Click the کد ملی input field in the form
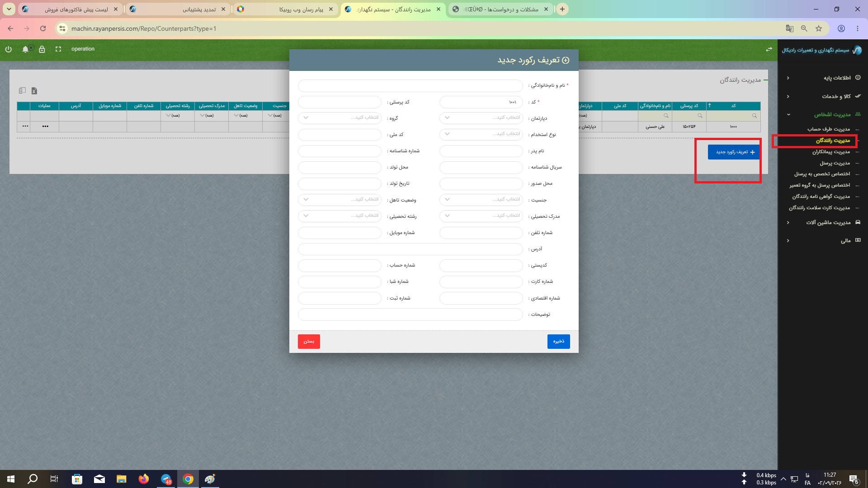The width and height of the screenshot is (868, 488). 340,135
